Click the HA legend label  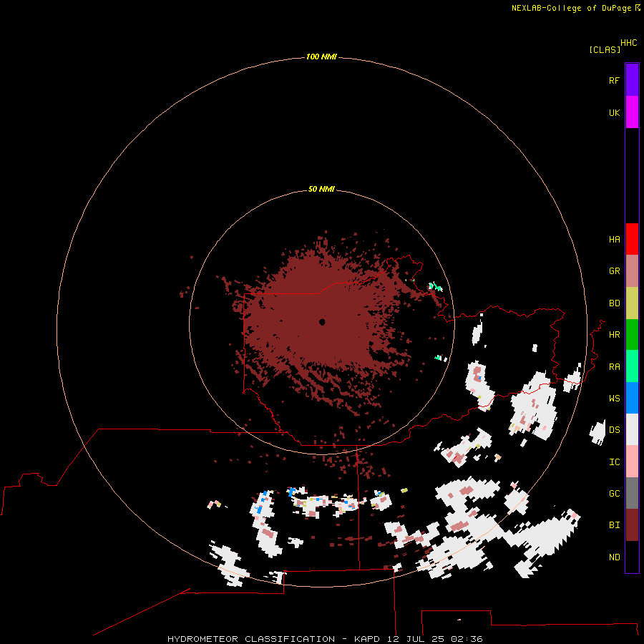click(x=614, y=240)
